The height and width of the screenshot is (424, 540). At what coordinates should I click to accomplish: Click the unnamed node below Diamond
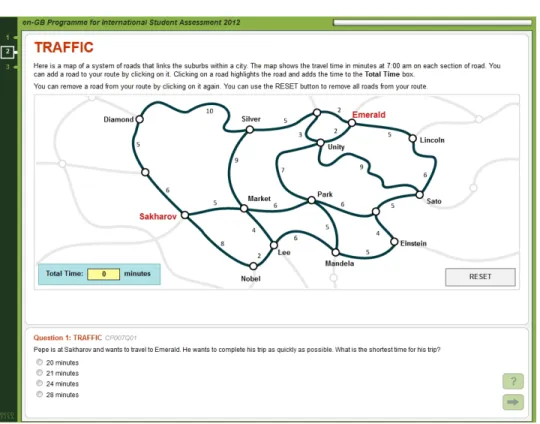(x=145, y=172)
